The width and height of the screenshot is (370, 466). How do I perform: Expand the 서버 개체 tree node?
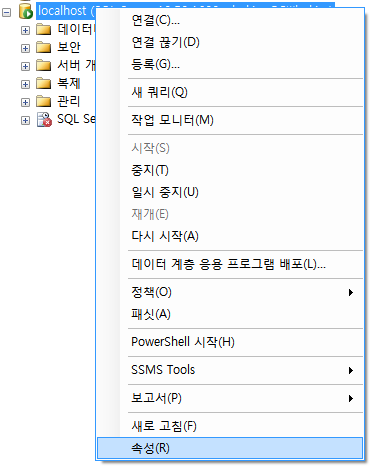[25, 67]
